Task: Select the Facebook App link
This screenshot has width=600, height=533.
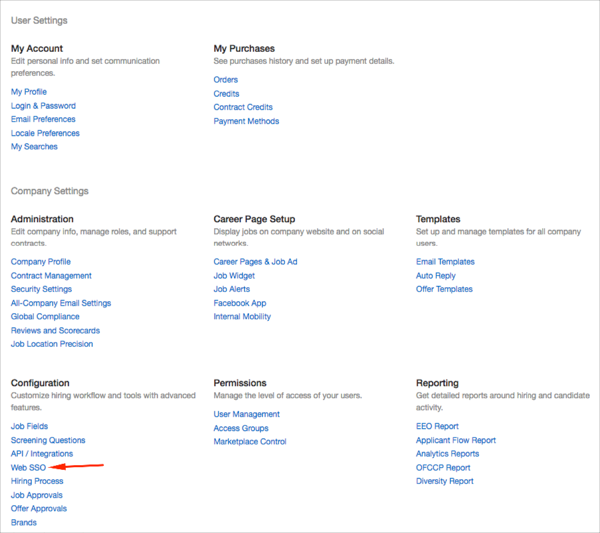Action: [240, 303]
